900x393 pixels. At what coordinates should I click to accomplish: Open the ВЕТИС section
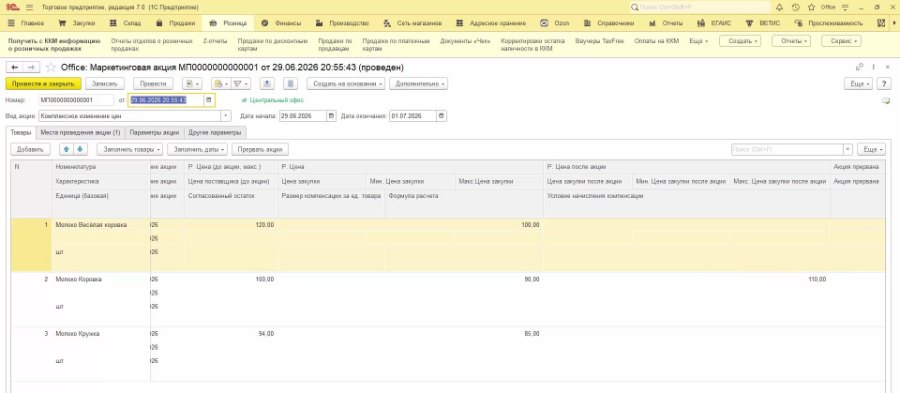tap(763, 24)
